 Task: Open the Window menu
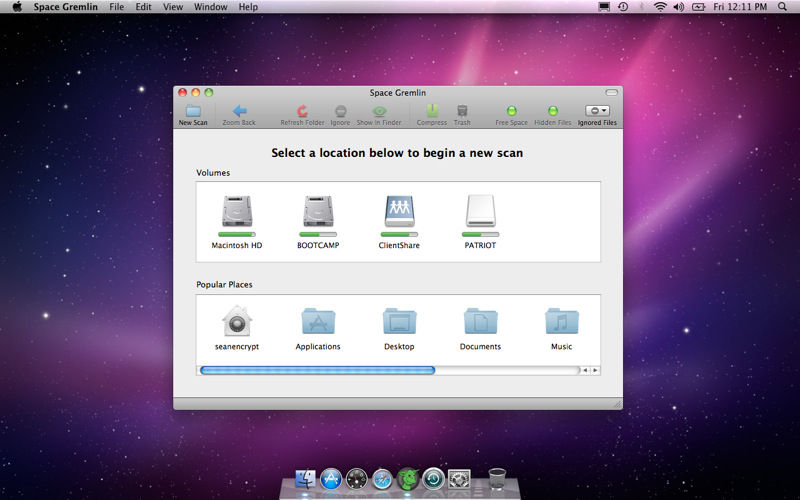(211, 7)
